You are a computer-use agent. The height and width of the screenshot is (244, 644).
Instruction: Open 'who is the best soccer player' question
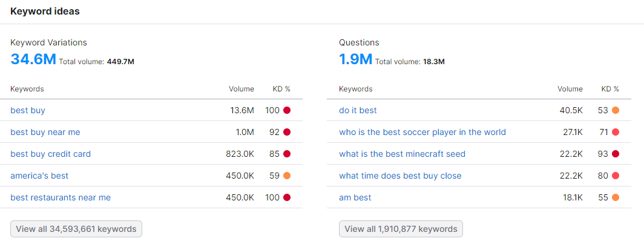pyautogui.click(x=422, y=132)
